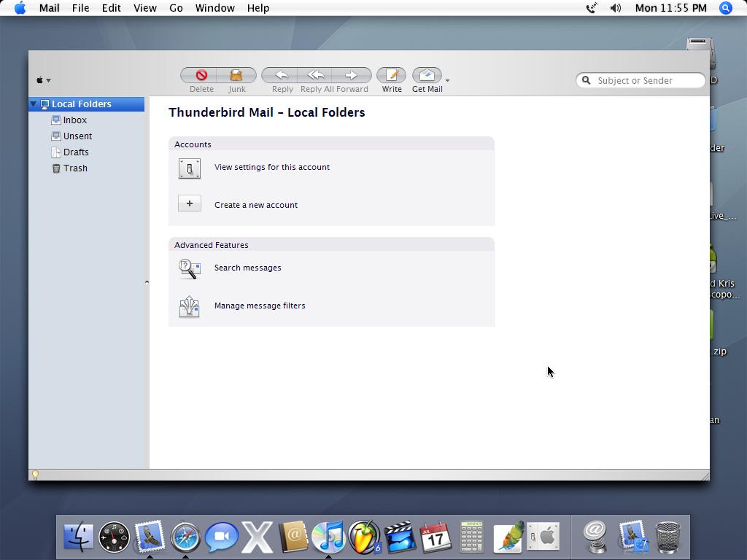Open the Trash folder
Screen dimensions: 747x560
(75, 168)
